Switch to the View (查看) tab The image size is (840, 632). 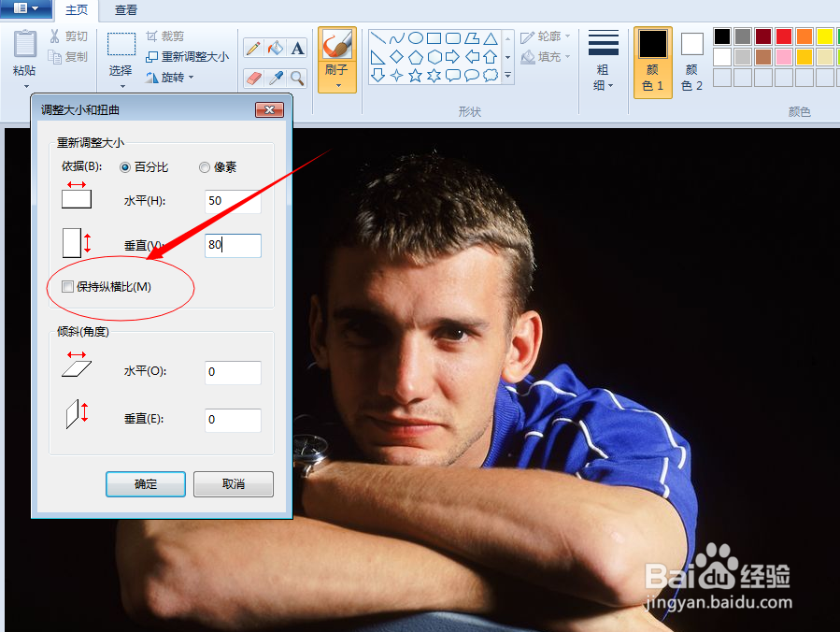pyautogui.click(x=126, y=9)
